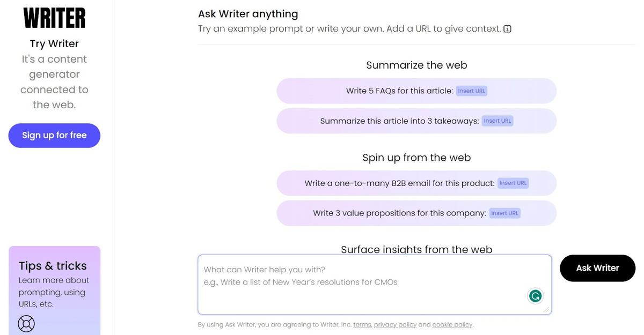Screen dimensions: 644x335
Task: Select the one-to-many B2B email prompt
Action: [x=399, y=183]
